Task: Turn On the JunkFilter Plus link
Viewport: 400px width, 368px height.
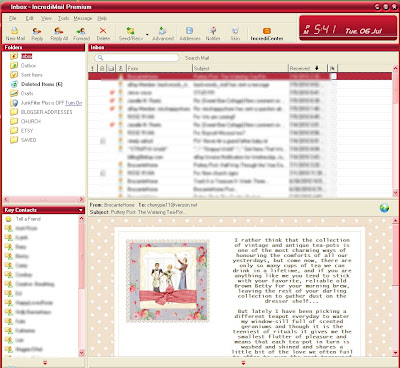Action: 74,103
